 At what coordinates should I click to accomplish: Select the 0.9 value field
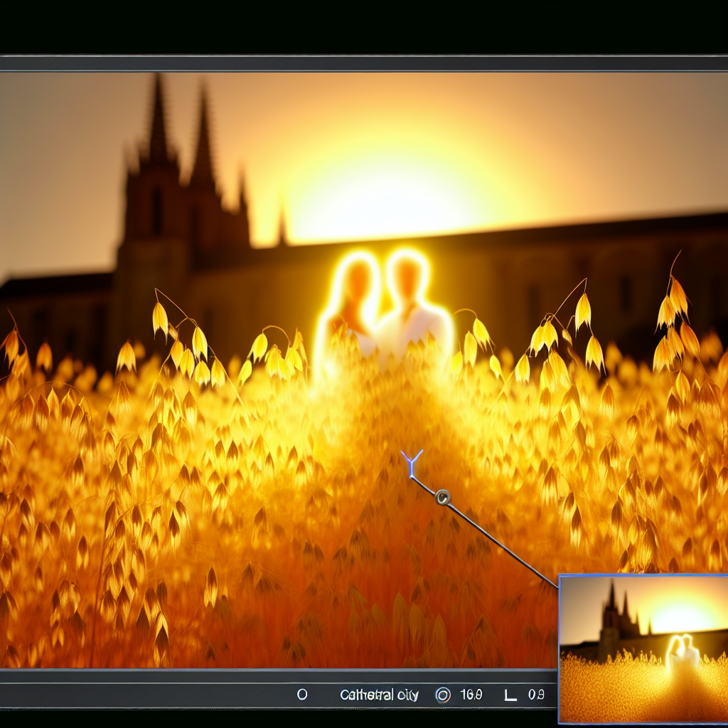coord(536,695)
